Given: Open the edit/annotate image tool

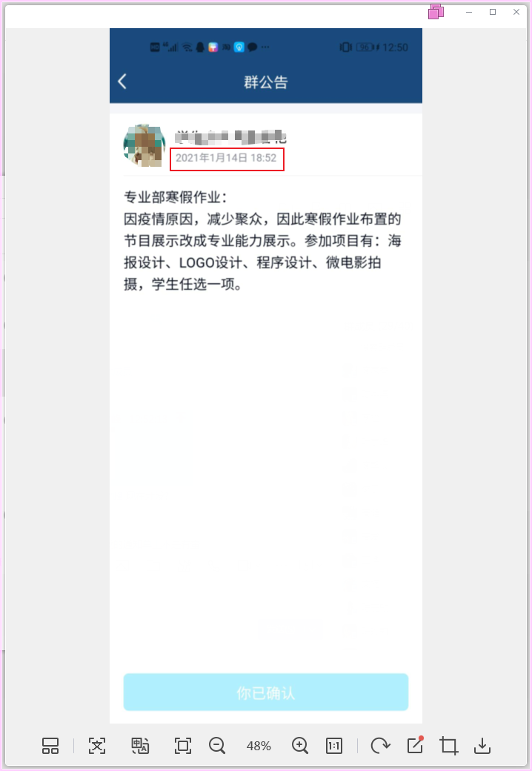Looking at the screenshot, I should pos(416,745).
